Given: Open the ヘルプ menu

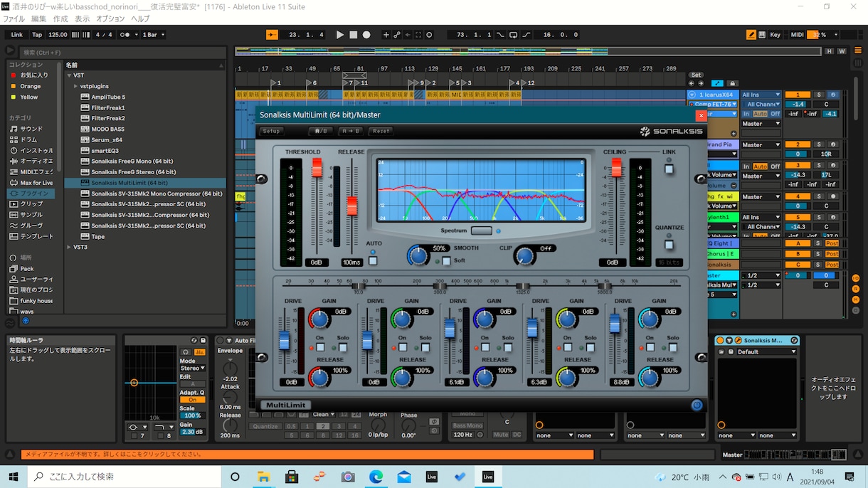Looking at the screenshot, I should pos(140,18).
